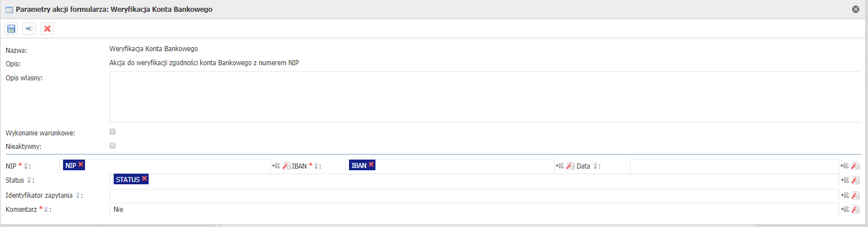Screen dimensions: 868x227
Task: Enable the Wykonanie warunkowe checkbox
Action: 113,131
